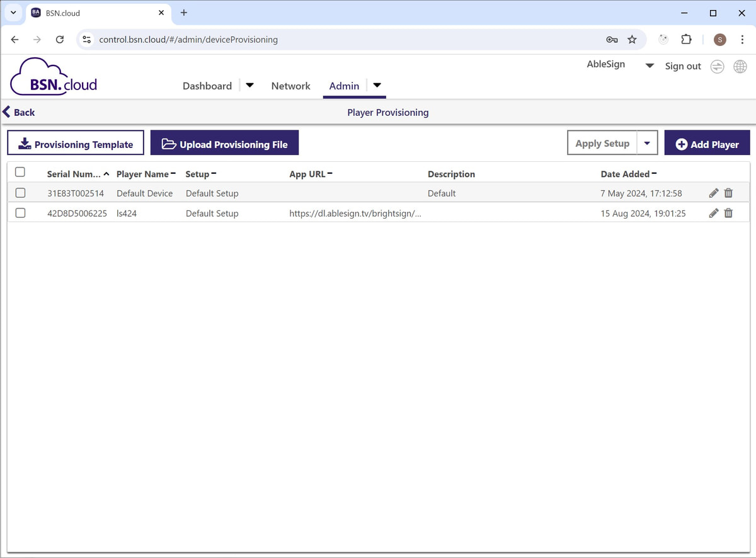Open the Dashboard dropdown arrow
The height and width of the screenshot is (558, 756).
[249, 84]
